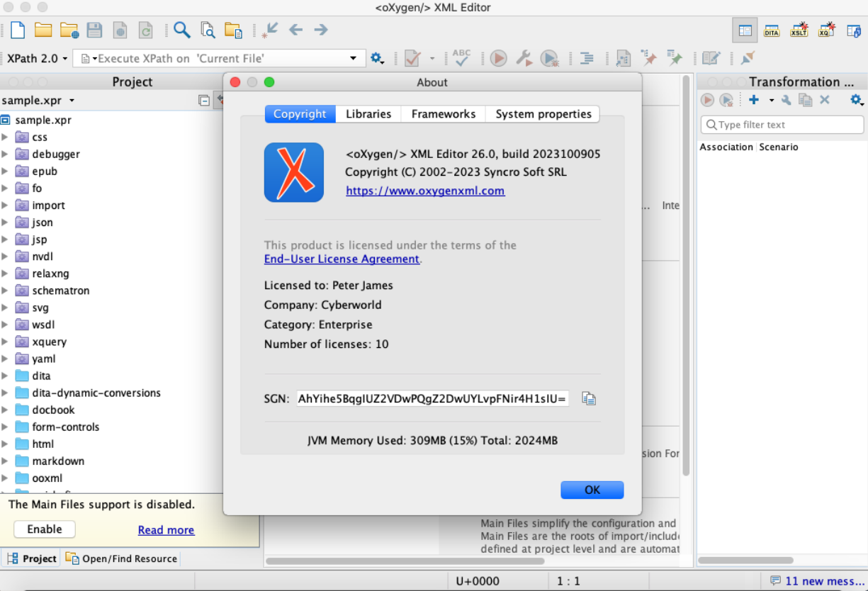The height and width of the screenshot is (591, 868).
Task: Switch to the Libraries tab
Action: (368, 114)
